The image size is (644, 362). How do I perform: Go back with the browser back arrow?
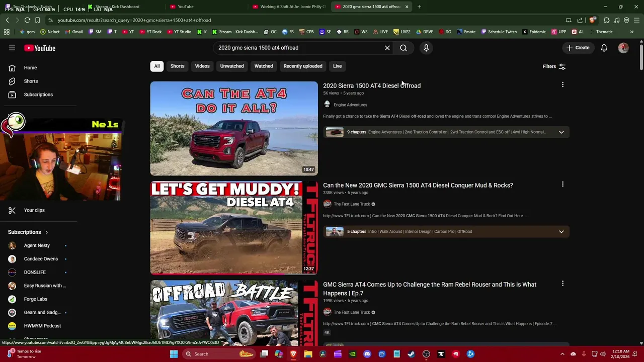(x=7, y=20)
